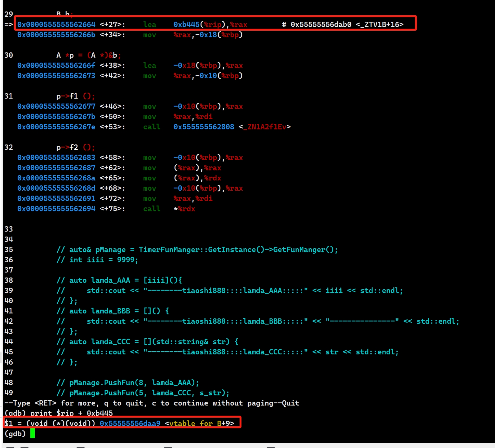Click address 0x000055555556268d at <+68>
The height and width of the screenshot is (448, 495).
pos(56,188)
